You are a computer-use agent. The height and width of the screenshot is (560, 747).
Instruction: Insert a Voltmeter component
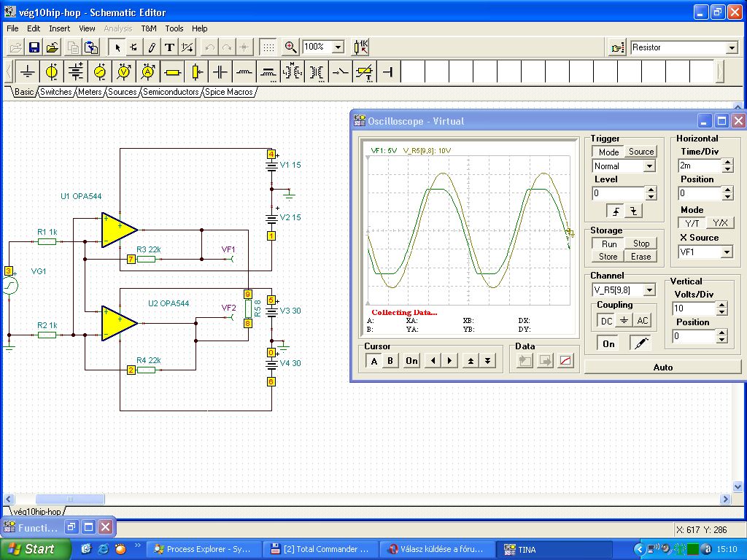point(124,72)
